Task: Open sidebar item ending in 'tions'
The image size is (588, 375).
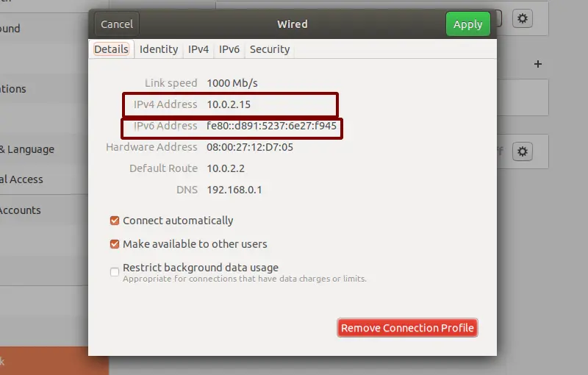Action: (x=43, y=89)
